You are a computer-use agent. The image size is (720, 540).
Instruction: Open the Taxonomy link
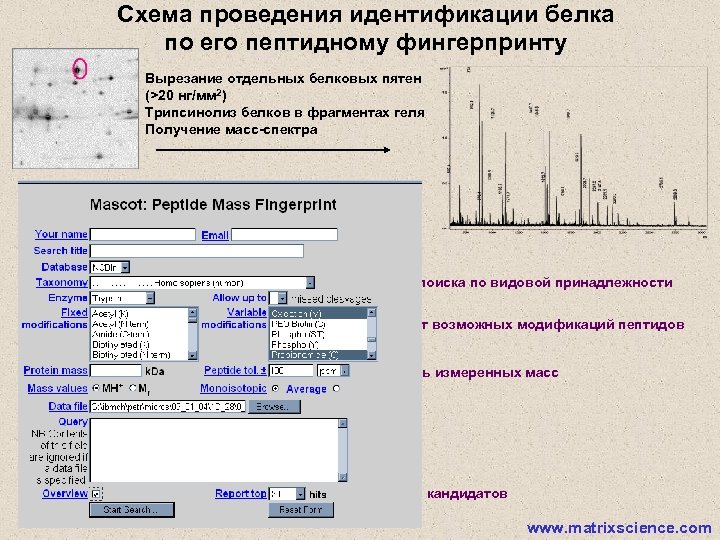tap(62, 282)
